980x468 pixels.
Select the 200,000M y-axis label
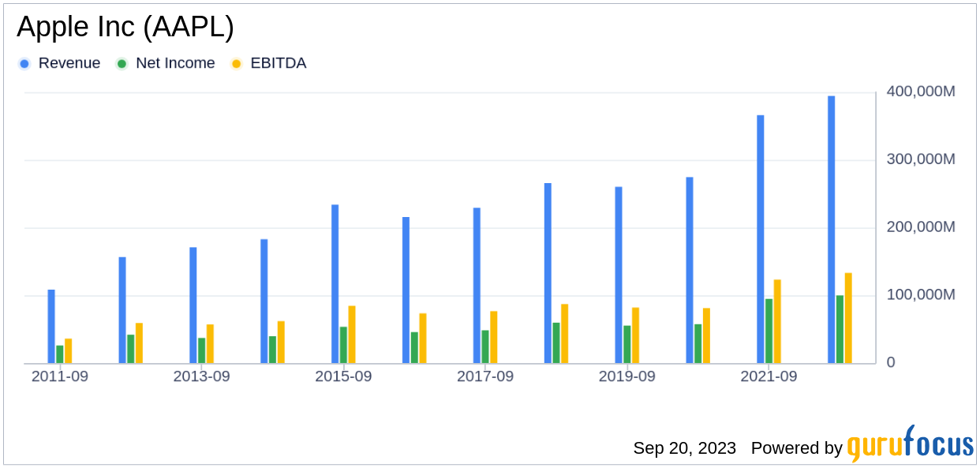tap(919, 227)
